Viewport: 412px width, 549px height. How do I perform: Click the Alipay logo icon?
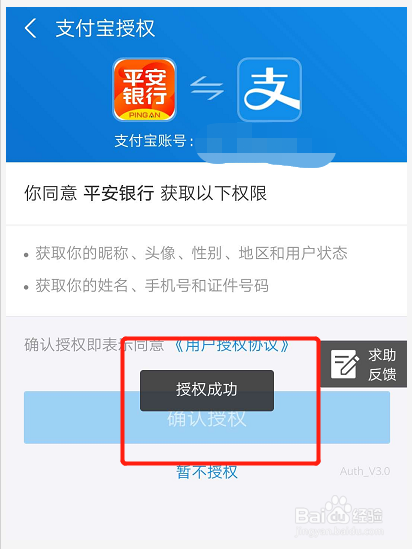pos(269,90)
